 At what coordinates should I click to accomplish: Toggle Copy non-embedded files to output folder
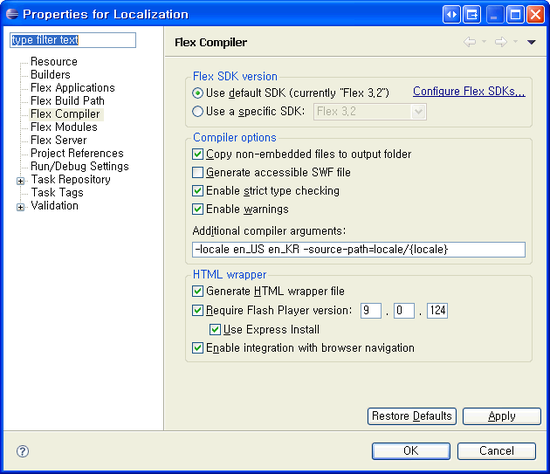click(197, 154)
